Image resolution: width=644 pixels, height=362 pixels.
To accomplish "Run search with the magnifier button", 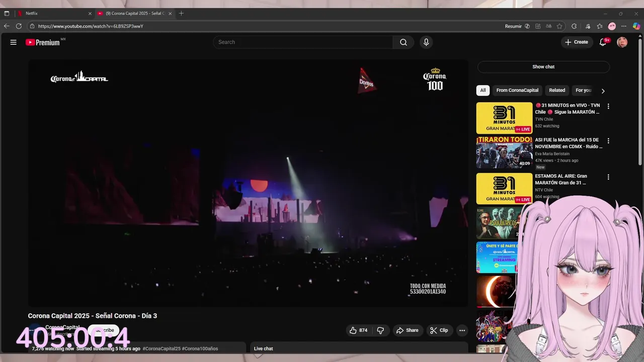I will tap(404, 42).
